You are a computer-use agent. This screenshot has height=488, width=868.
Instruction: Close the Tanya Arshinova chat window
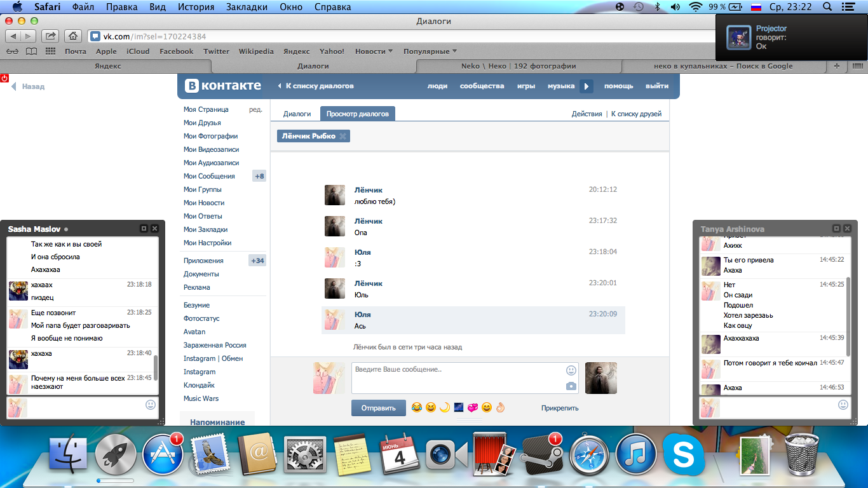pyautogui.click(x=848, y=229)
